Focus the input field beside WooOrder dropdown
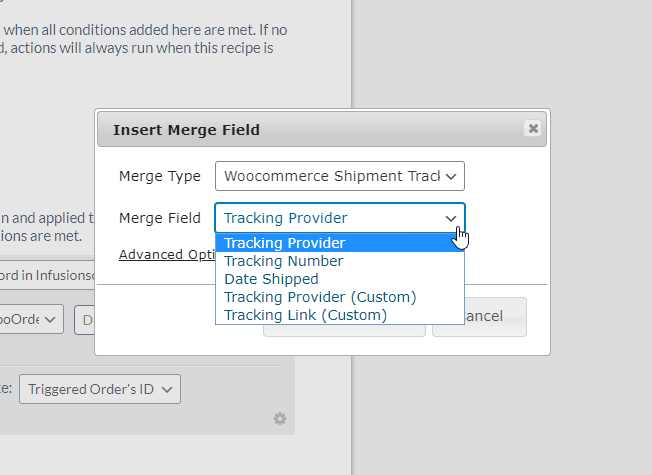The width and height of the screenshot is (652, 475). click(85, 319)
